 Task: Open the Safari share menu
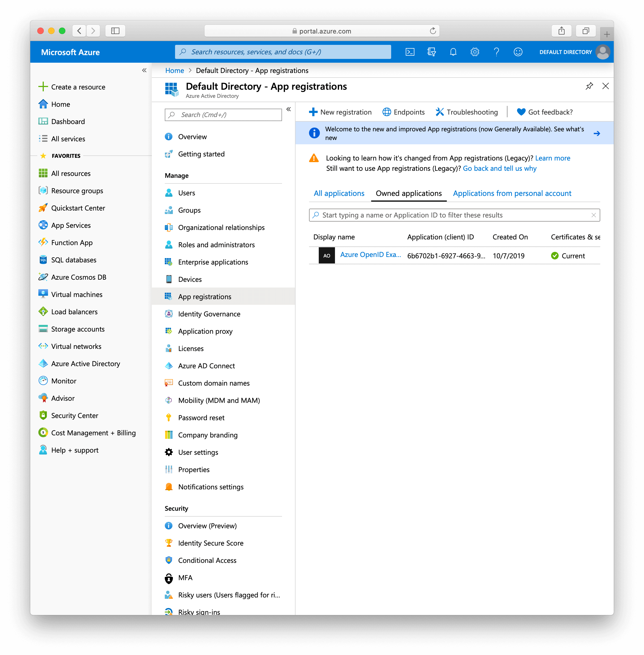561,31
